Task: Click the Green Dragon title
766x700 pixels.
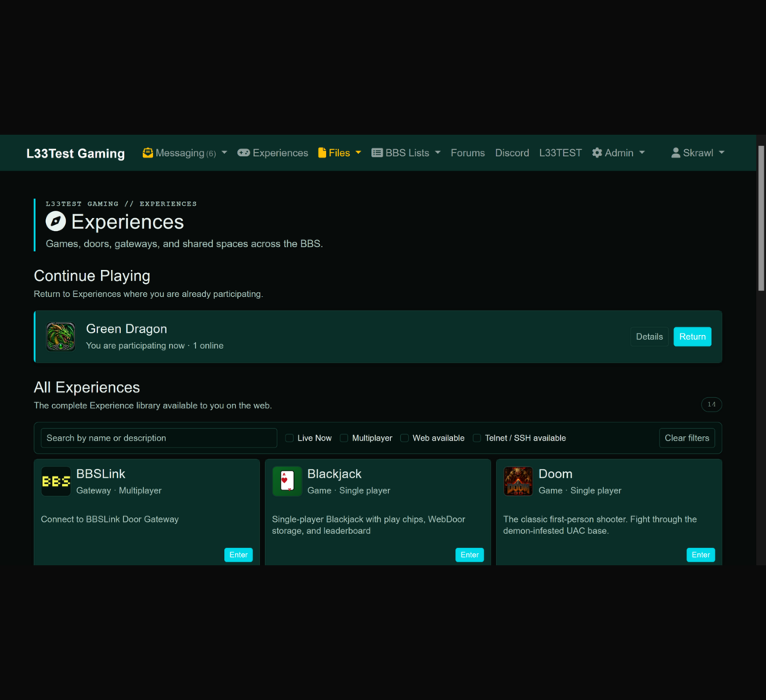Action: point(126,329)
